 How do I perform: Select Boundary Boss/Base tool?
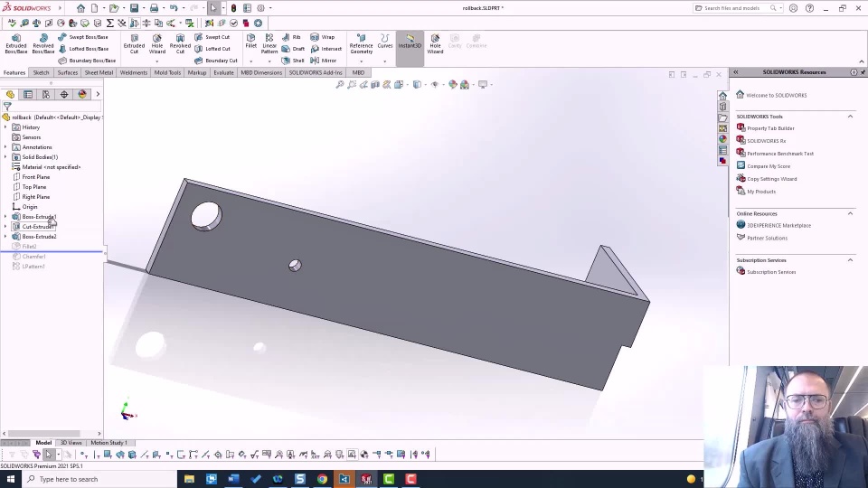click(x=87, y=61)
